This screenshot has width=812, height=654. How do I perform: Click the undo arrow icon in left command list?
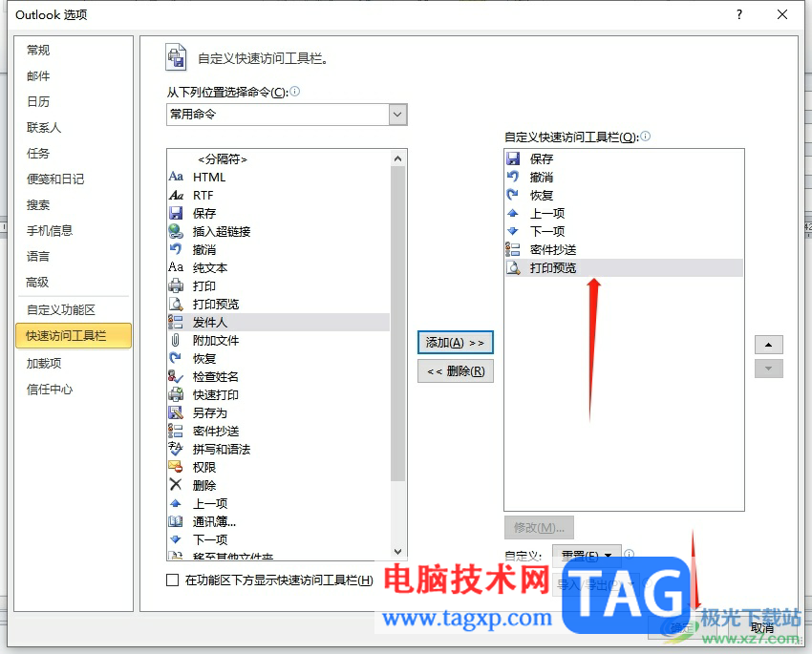tap(176, 249)
